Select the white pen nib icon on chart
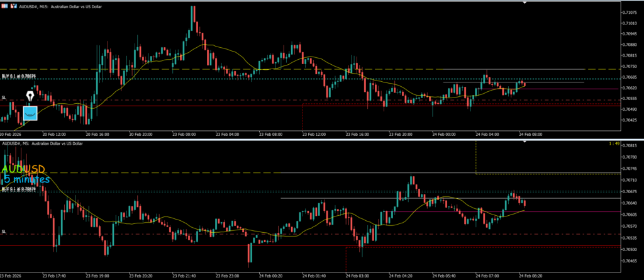The width and height of the screenshot is (644, 280). pyautogui.click(x=30, y=97)
